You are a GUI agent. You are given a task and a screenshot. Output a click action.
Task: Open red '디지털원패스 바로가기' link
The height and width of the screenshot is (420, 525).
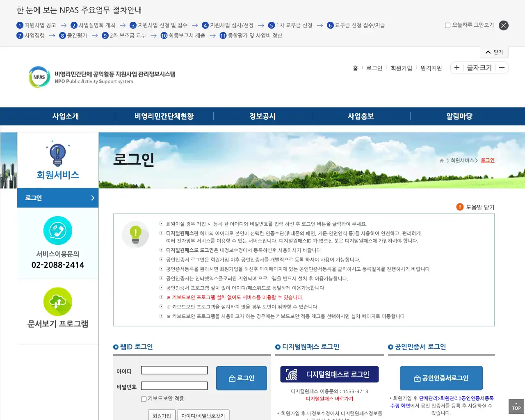tap(329, 399)
